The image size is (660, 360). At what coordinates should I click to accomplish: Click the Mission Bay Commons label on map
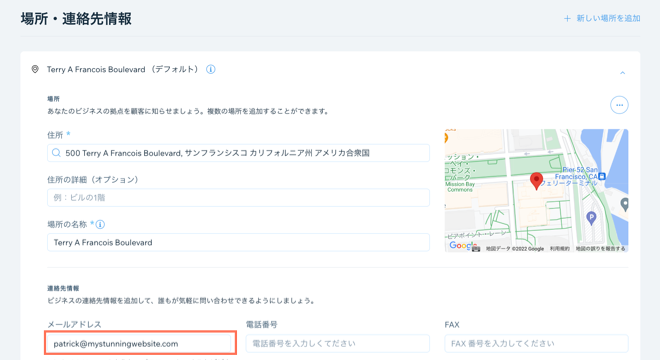[460, 187]
